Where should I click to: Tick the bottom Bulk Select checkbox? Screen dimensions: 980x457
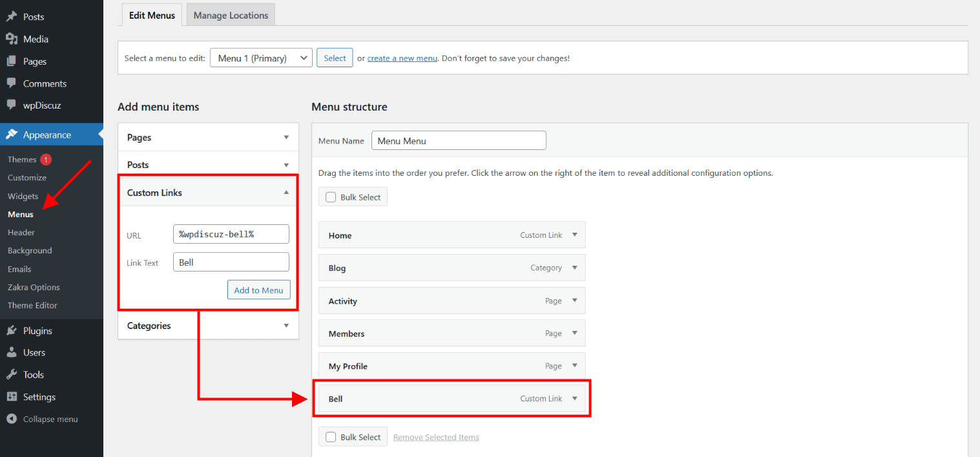pos(331,437)
